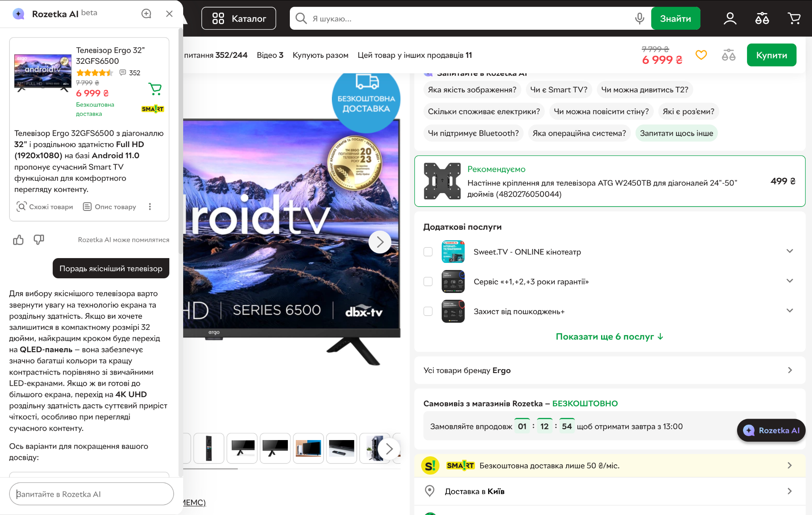Click the delivery location pin icon

429,491
